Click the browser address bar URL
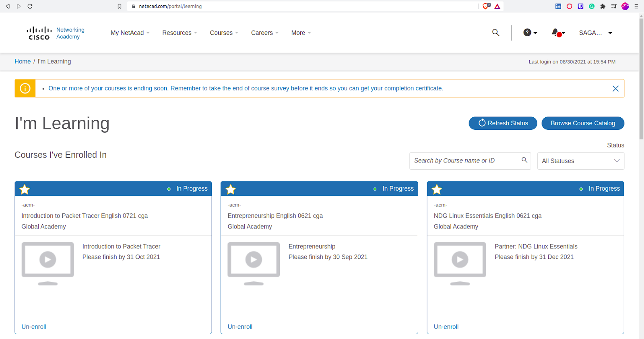Image resolution: width=644 pixels, height=339 pixels. click(x=170, y=6)
